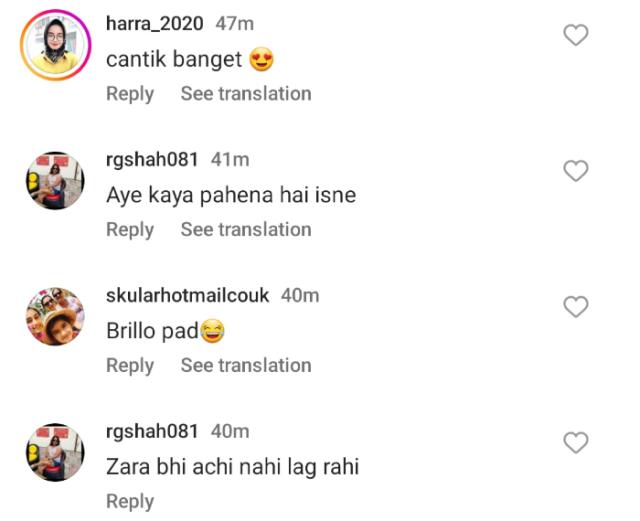Like the "Aye kaya pahena hai isne" comment
Viewport: 640px width, 521px height.
click(x=576, y=171)
